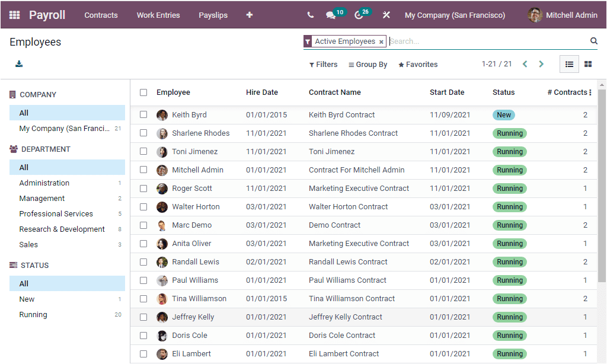Open the optional columns icon beside # Contracts
Viewport: 607px width, 364px height.
(x=592, y=92)
